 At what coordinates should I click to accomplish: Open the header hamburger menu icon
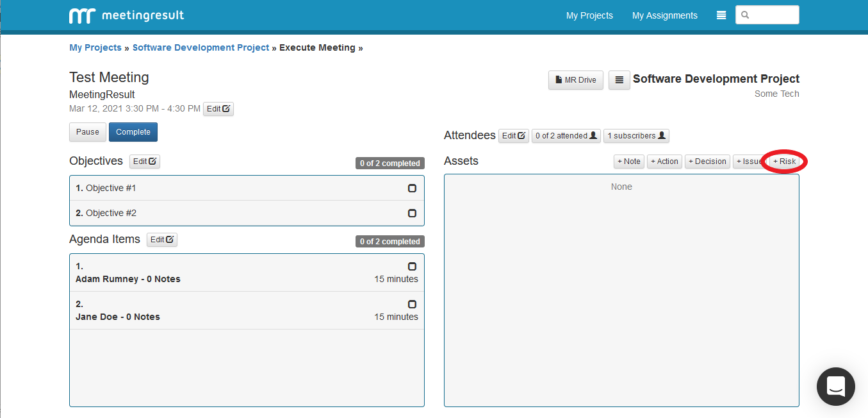point(721,15)
